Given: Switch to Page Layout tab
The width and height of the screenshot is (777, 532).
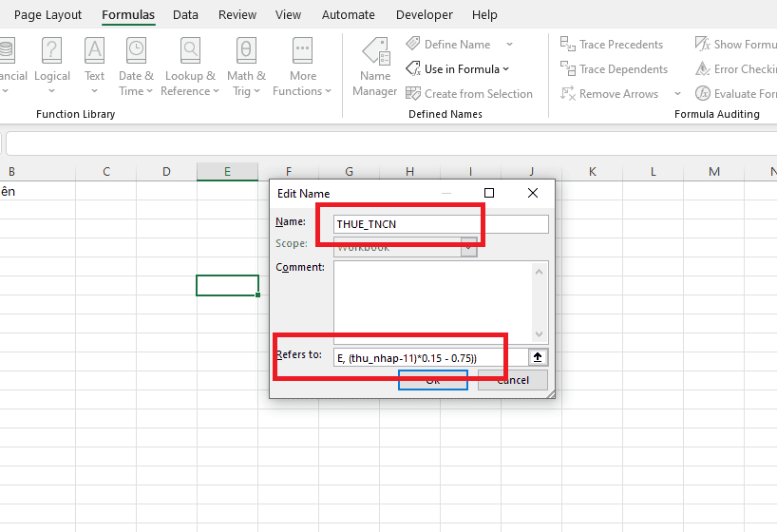Looking at the screenshot, I should click(47, 15).
